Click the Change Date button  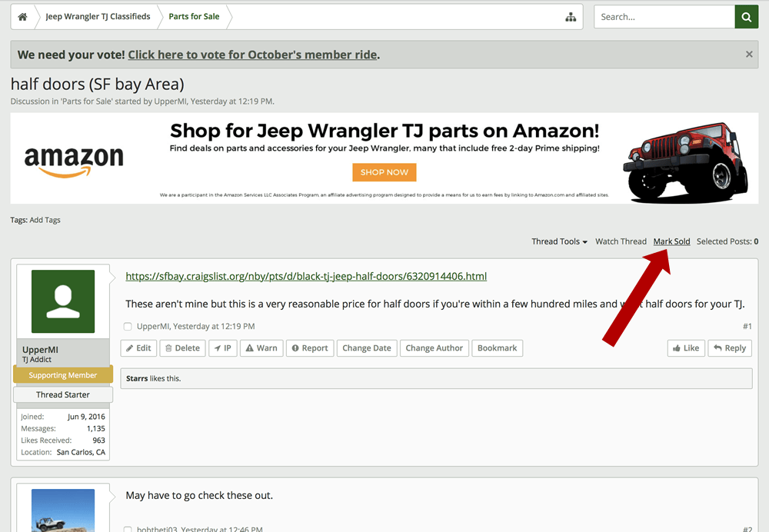point(367,348)
